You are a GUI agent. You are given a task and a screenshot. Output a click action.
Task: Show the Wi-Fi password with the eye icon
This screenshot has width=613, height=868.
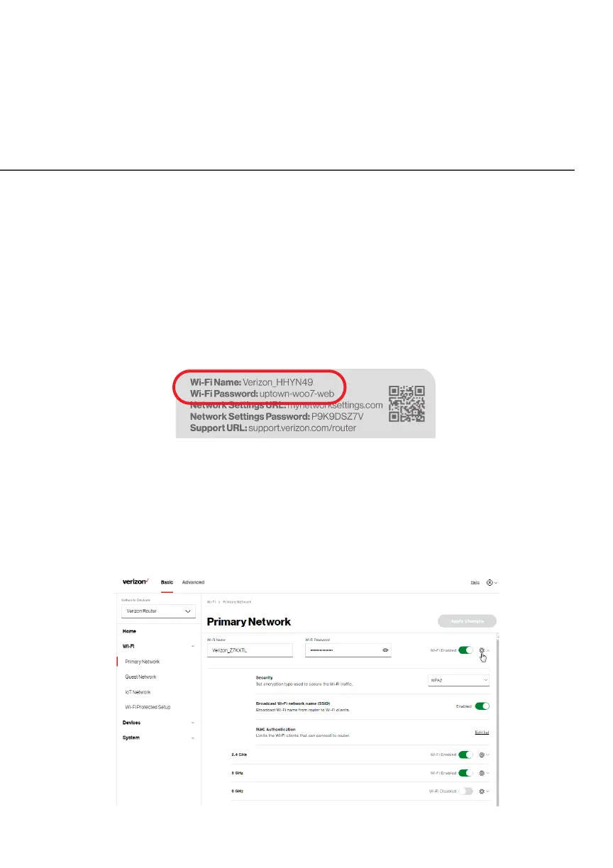(x=385, y=650)
